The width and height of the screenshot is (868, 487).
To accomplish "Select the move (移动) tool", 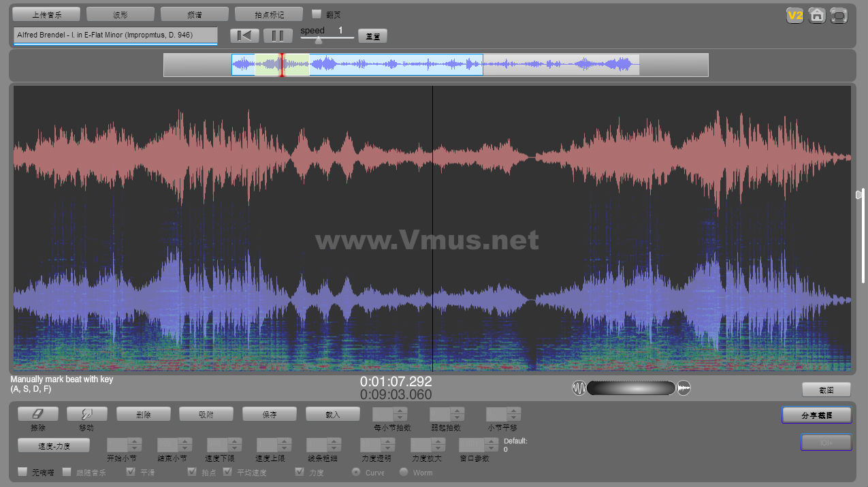I will tap(86, 413).
